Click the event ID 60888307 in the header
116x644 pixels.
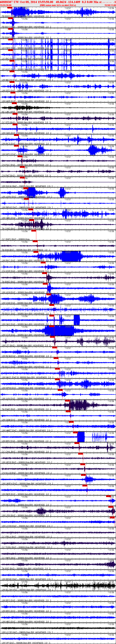click(7, 2)
